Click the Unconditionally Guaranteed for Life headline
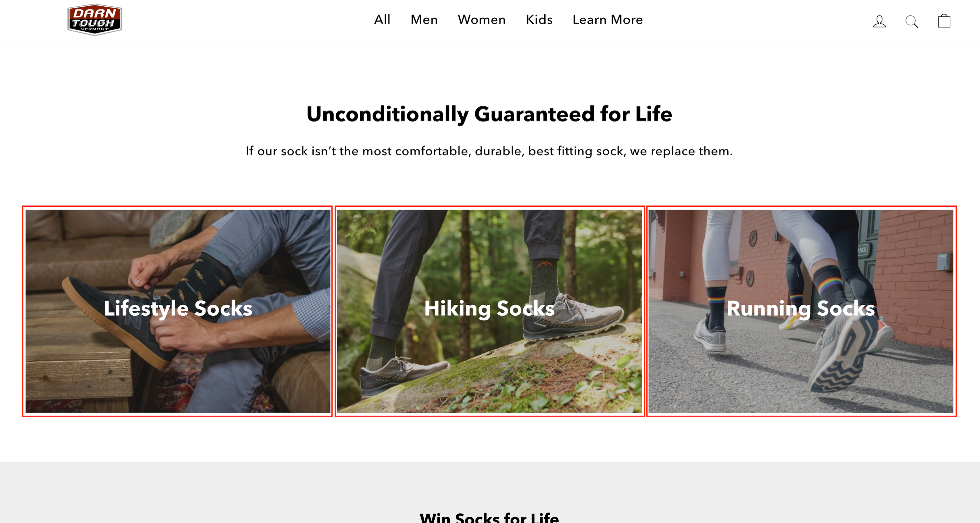The height and width of the screenshot is (523, 980). (489, 114)
